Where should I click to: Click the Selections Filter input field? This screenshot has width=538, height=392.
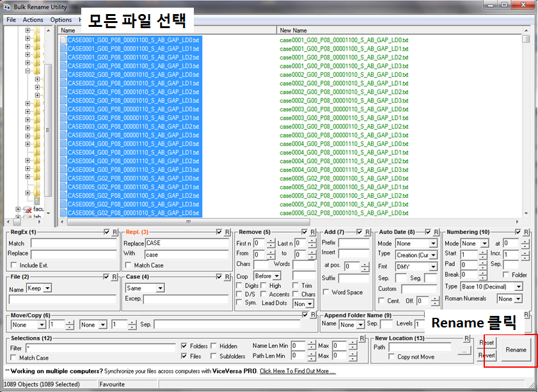[x=101, y=348]
